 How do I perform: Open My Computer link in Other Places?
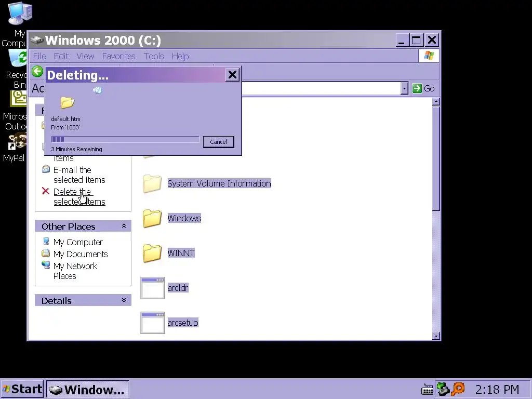[78, 242]
